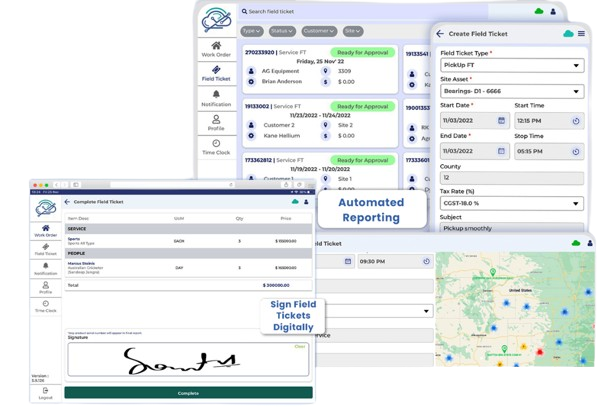Viewport: 612px width, 408px height.
Task: Open Time Clock in Complete Field Ticket sidebar
Action: [46, 306]
